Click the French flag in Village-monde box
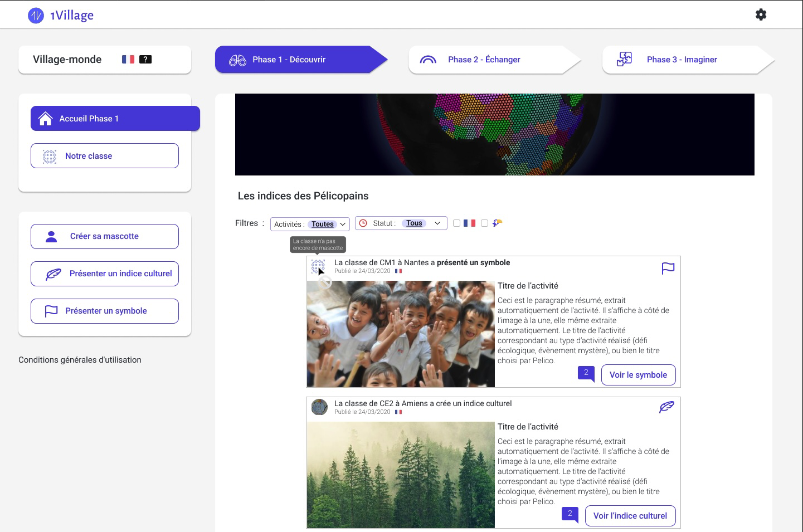The height and width of the screenshot is (532, 803). [x=128, y=59]
